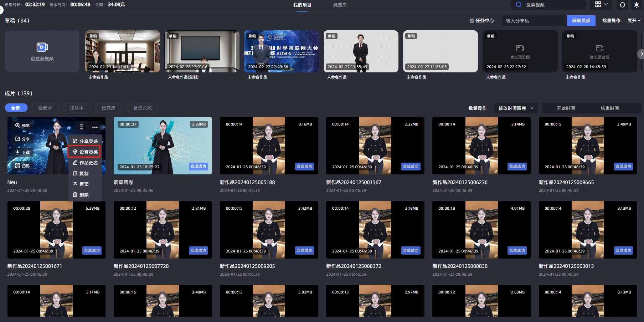The image size is (644, 322).
Task: Open video 新作品20240125003013 thumbnail
Action: click(x=588, y=230)
